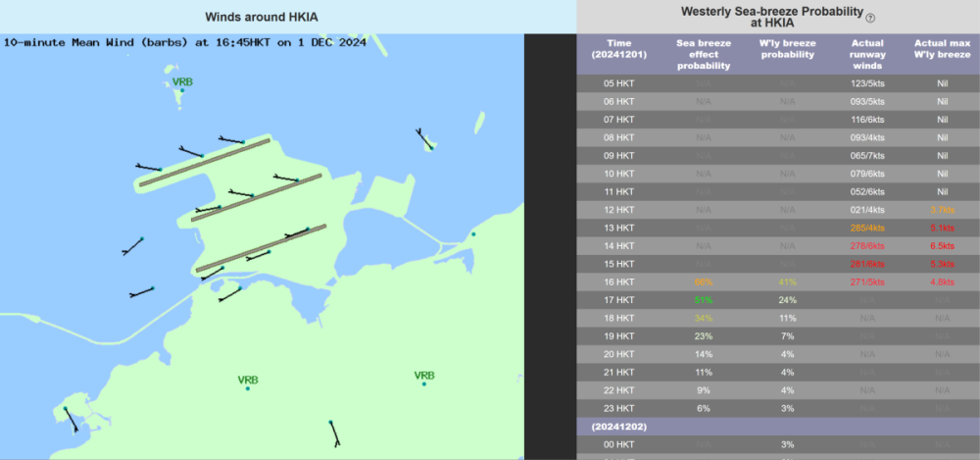This screenshot has width=980, height=460.
Task: Select the VRB station on the northern island
Action: (182, 83)
